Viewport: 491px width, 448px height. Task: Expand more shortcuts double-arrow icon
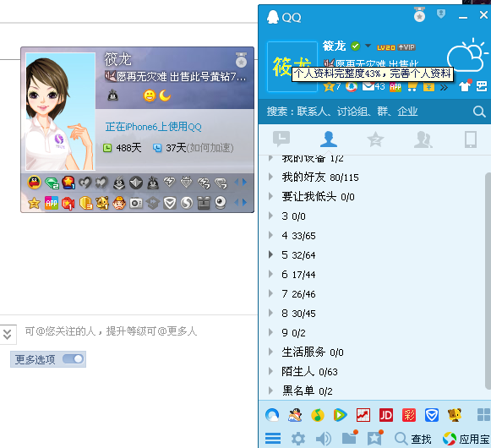click(444, 87)
